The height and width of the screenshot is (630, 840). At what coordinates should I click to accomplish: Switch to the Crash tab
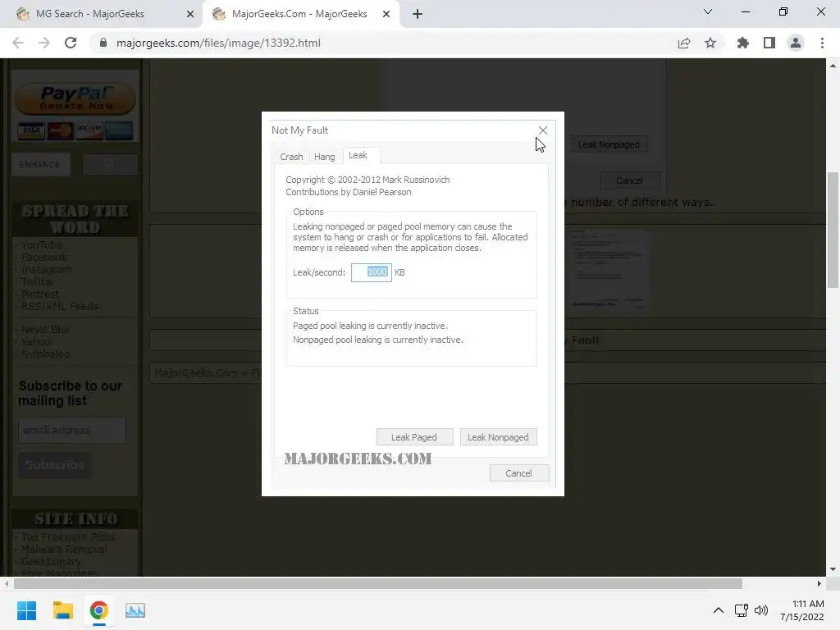click(x=291, y=157)
